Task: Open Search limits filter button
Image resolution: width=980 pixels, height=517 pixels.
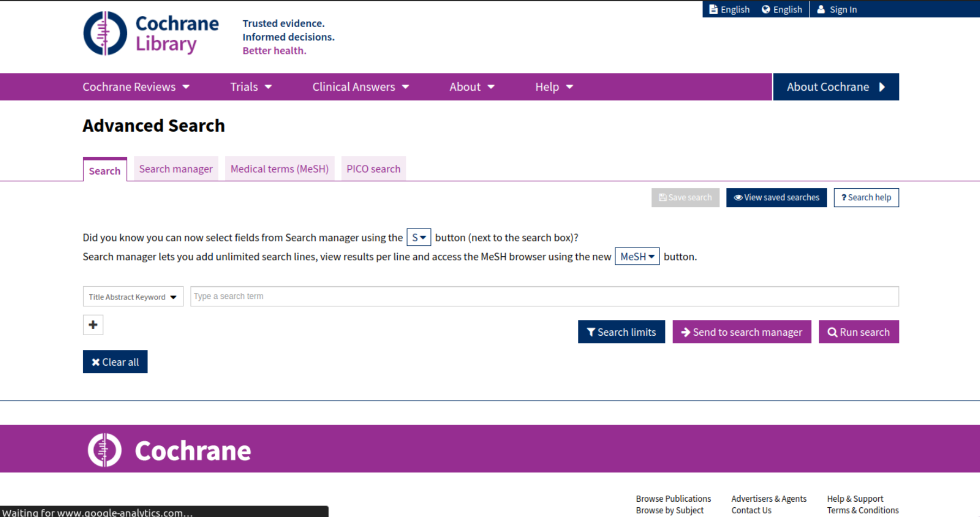Action: click(621, 332)
